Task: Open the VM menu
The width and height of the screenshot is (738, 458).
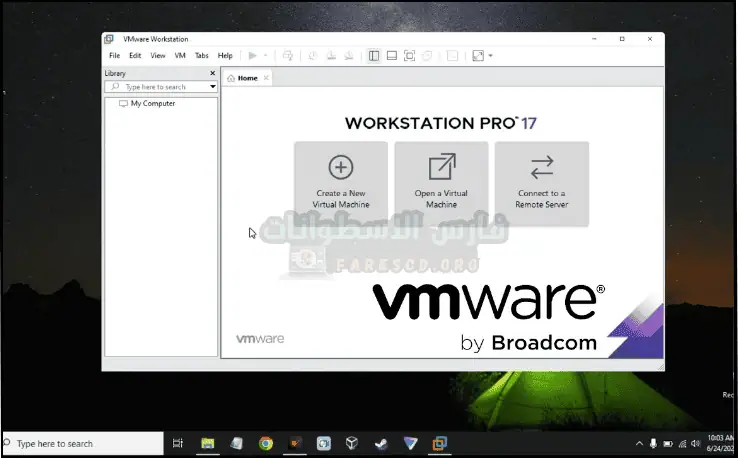Action: 180,56
